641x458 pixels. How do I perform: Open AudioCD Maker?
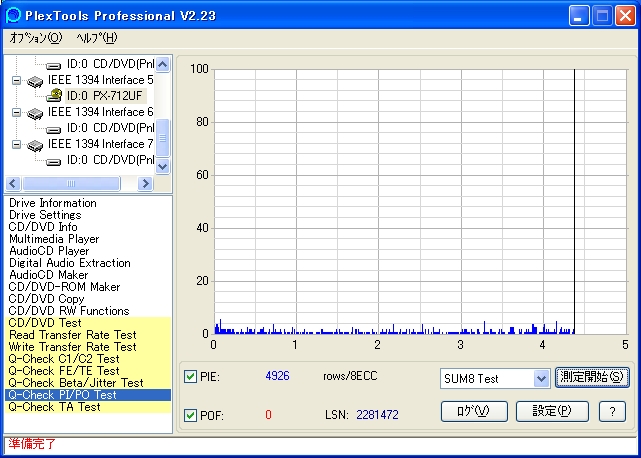[x=48, y=275]
